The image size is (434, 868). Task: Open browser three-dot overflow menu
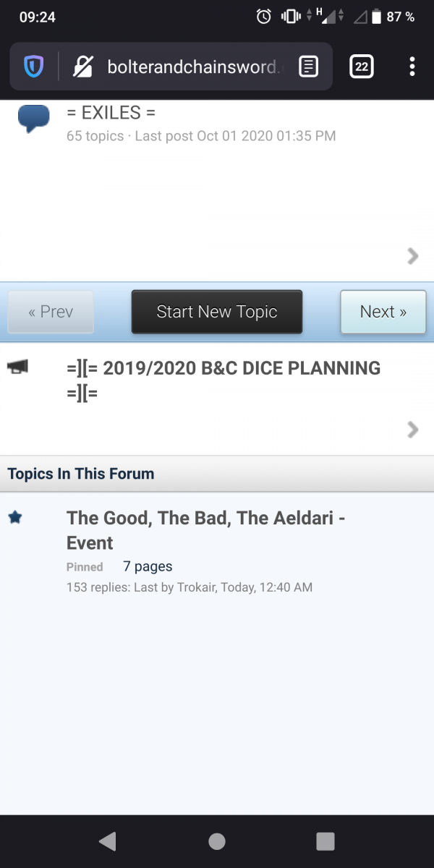click(412, 67)
